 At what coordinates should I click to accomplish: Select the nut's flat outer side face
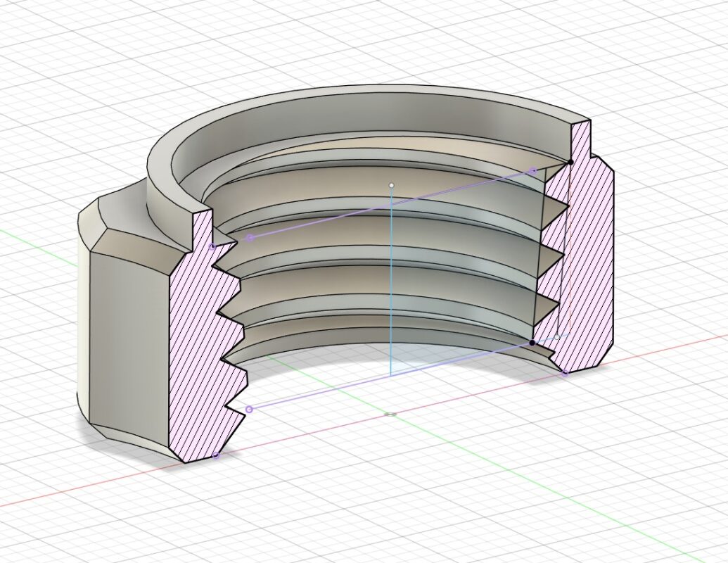click(127, 338)
